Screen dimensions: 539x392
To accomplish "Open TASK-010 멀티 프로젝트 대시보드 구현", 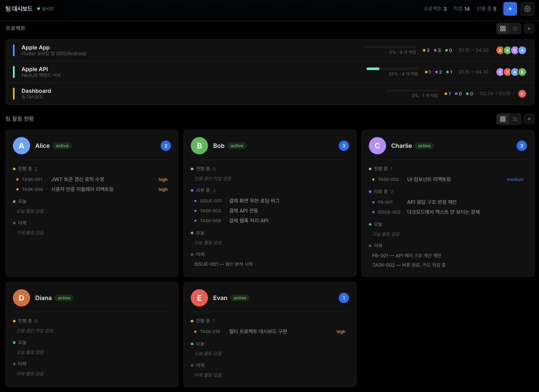I will coord(270,331).
